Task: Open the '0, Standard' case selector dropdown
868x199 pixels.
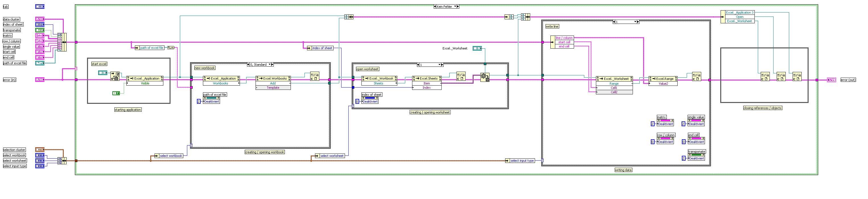Action: (270, 64)
